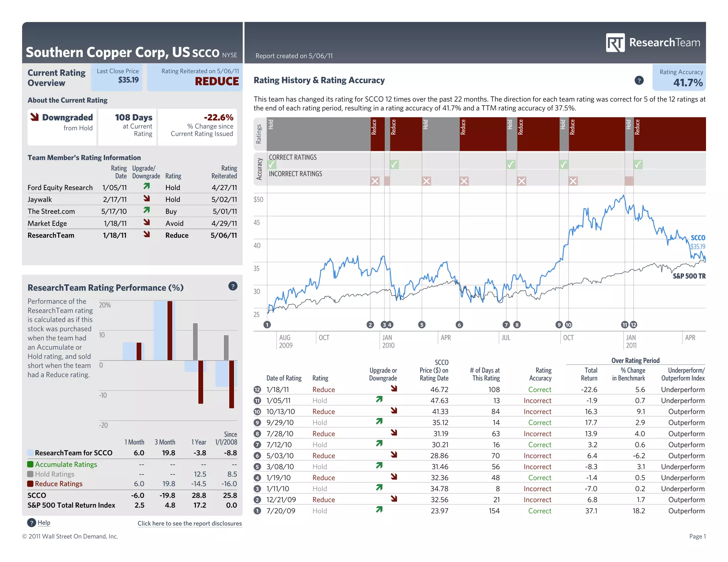Click the Reduce Ratings dark red swatch

pyautogui.click(x=31, y=483)
